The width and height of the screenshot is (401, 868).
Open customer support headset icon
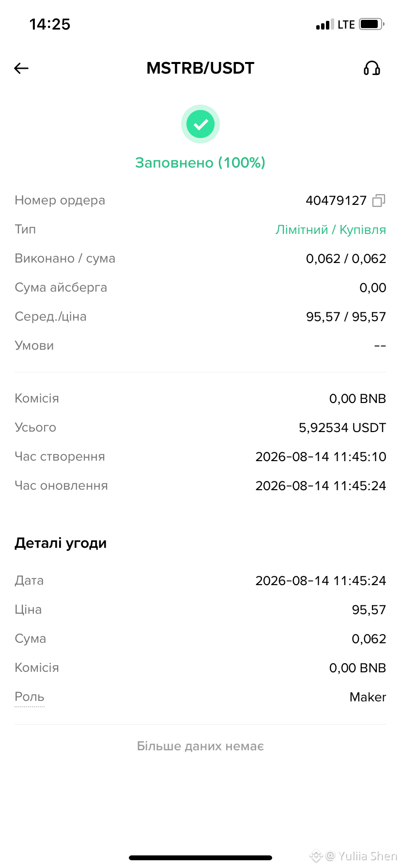coord(372,68)
